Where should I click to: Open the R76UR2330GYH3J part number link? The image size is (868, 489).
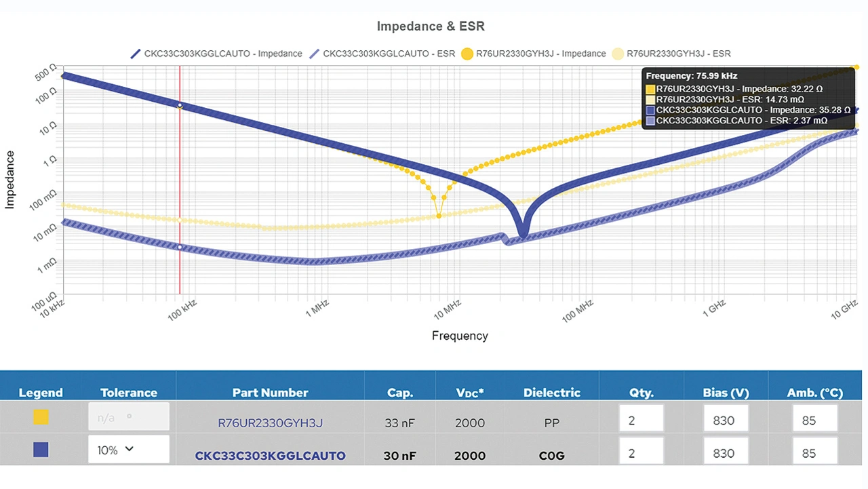270,423
